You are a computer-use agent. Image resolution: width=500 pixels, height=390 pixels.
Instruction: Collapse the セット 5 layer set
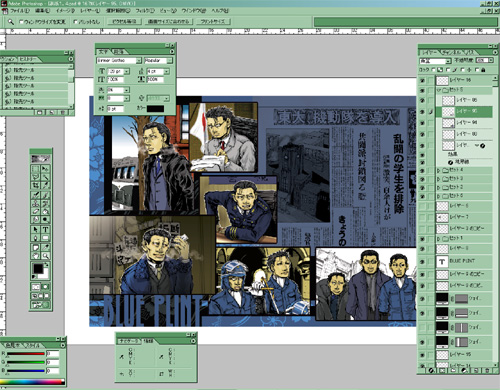[x=439, y=90]
